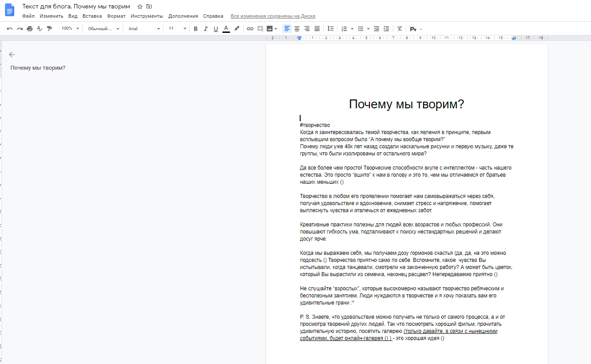Click "Все изменения сохранены на Диске" link
Viewport: 591px width, 364px height.
[x=273, y=16]
